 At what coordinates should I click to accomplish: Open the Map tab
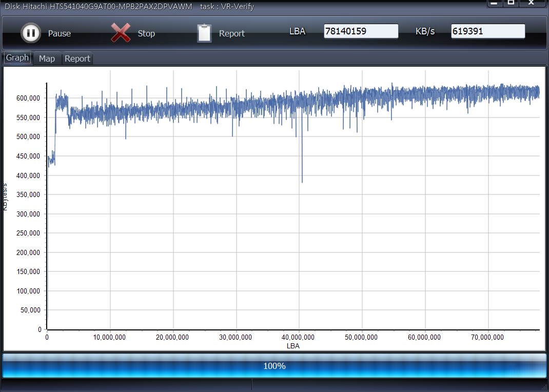click(x=47, y=58)
